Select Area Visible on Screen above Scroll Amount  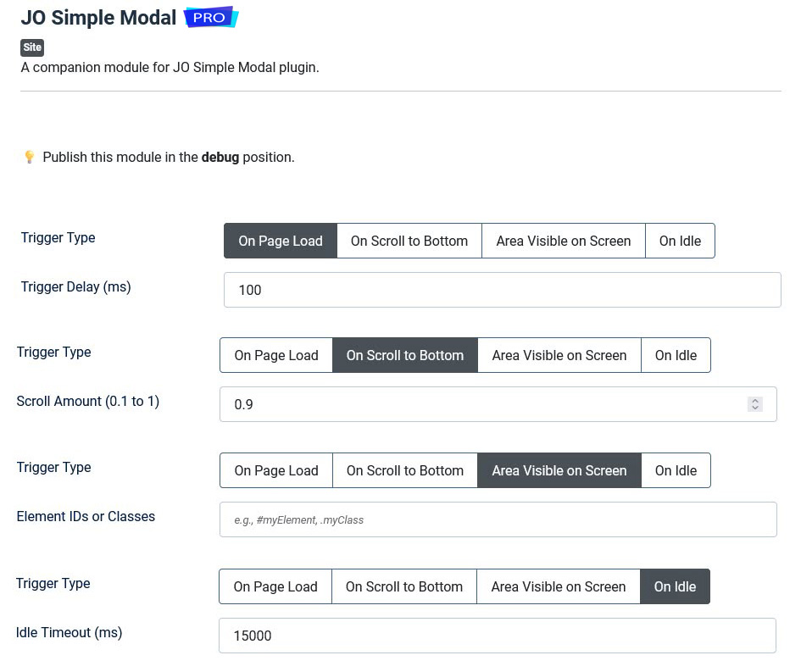(559, 355)
